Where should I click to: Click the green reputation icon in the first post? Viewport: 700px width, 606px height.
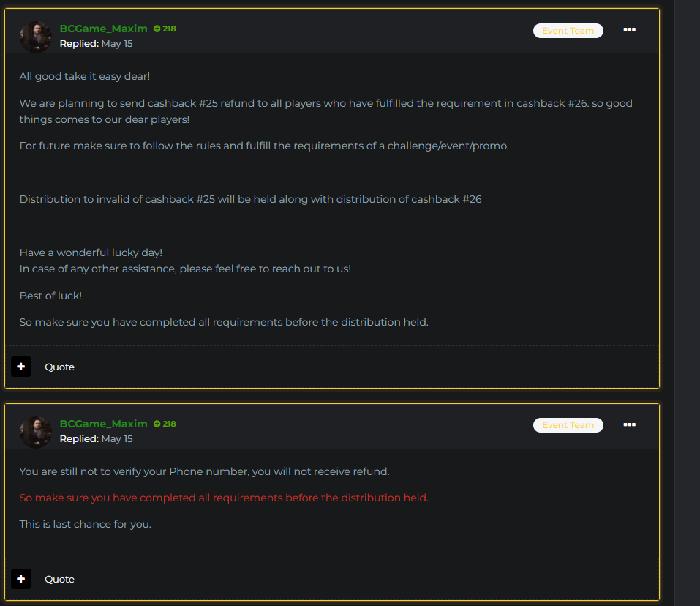pos(157,29)
